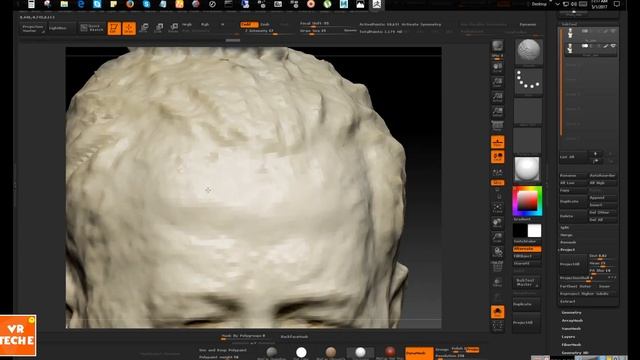Select the Rotate transform icon
This screenshot has height=360, width=640.
(173, 28)
